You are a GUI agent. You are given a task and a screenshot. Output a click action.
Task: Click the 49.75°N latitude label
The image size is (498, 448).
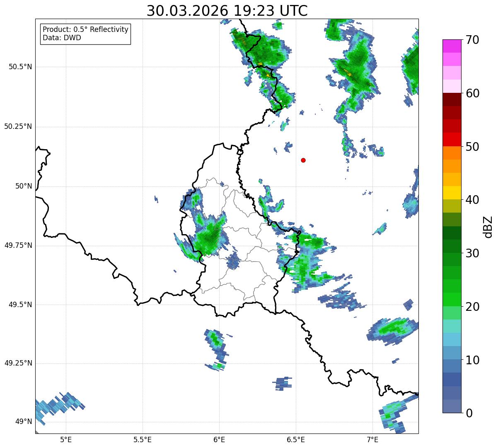pyautogui.click(x=18, y=245)
